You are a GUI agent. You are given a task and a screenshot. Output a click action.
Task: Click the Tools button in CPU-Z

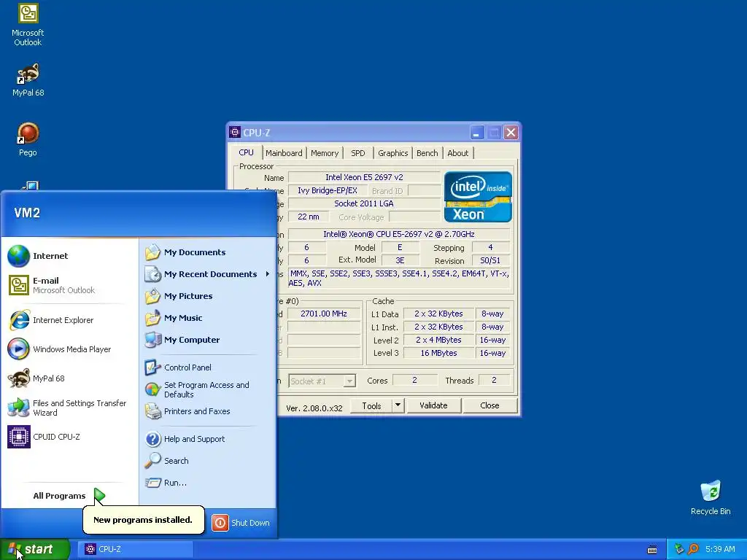(371, 405)
